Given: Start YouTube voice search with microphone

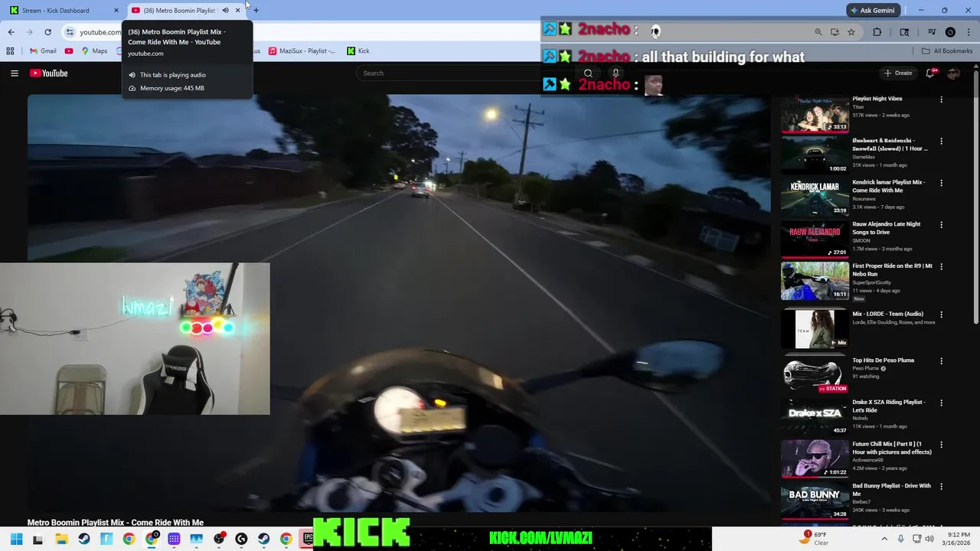Looking at the screenshot, I should [x=615, y=73].
